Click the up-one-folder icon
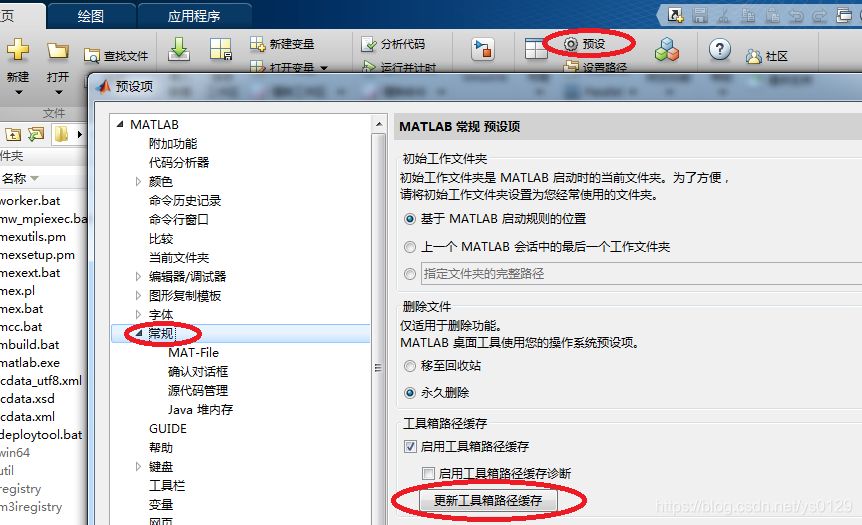 click(13, 134)
